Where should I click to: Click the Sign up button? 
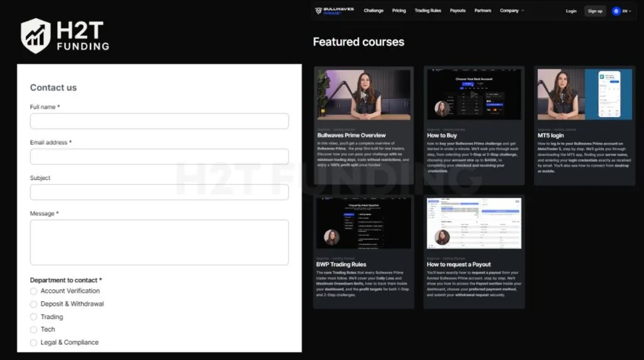click(595, 11)
